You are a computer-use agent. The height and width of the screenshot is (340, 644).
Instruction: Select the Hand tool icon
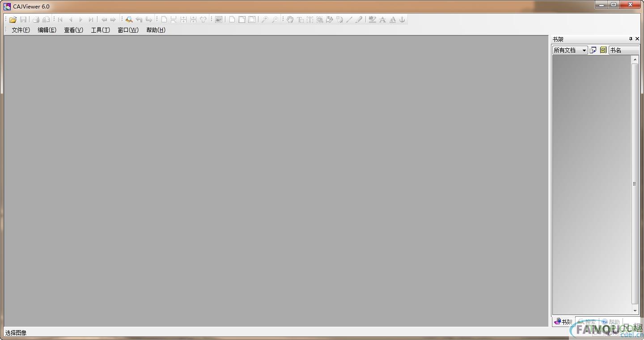[x=290, y=20]
